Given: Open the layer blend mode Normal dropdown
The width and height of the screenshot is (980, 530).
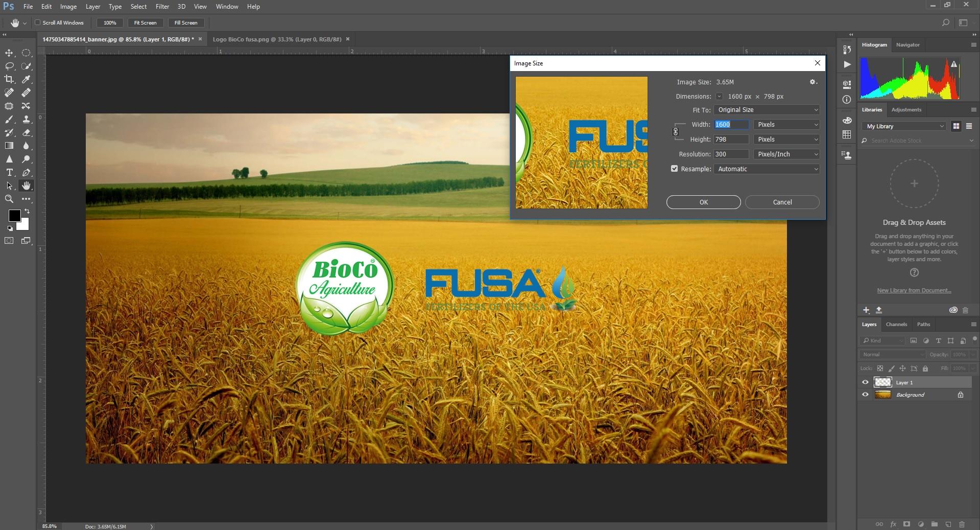Looking at the screenshot, I should 892,355.
